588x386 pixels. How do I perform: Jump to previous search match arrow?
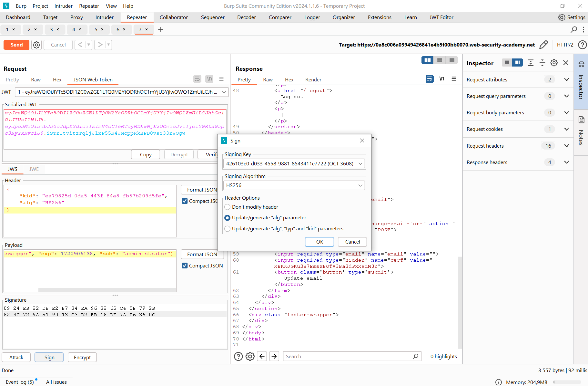(262, 356)
